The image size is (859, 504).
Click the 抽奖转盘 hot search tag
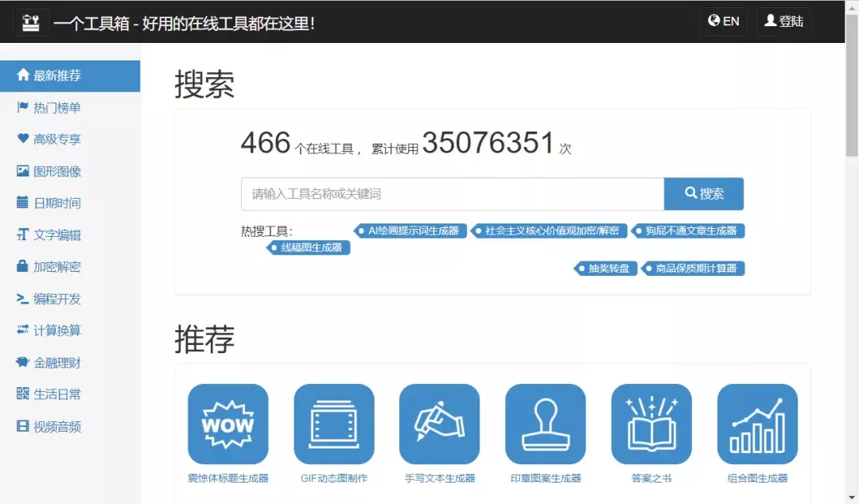tap(608, 269)
